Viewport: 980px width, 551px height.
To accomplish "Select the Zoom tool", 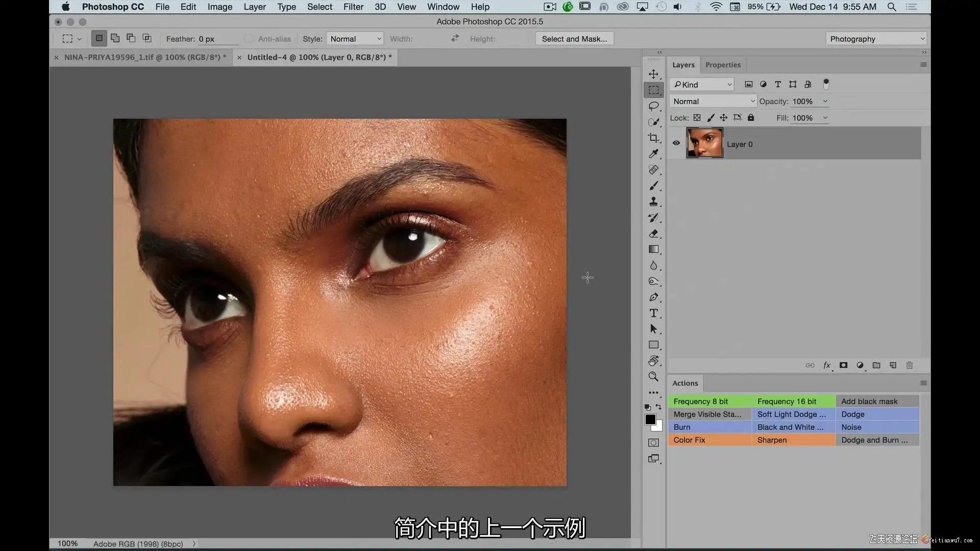I will pos(653,377).
